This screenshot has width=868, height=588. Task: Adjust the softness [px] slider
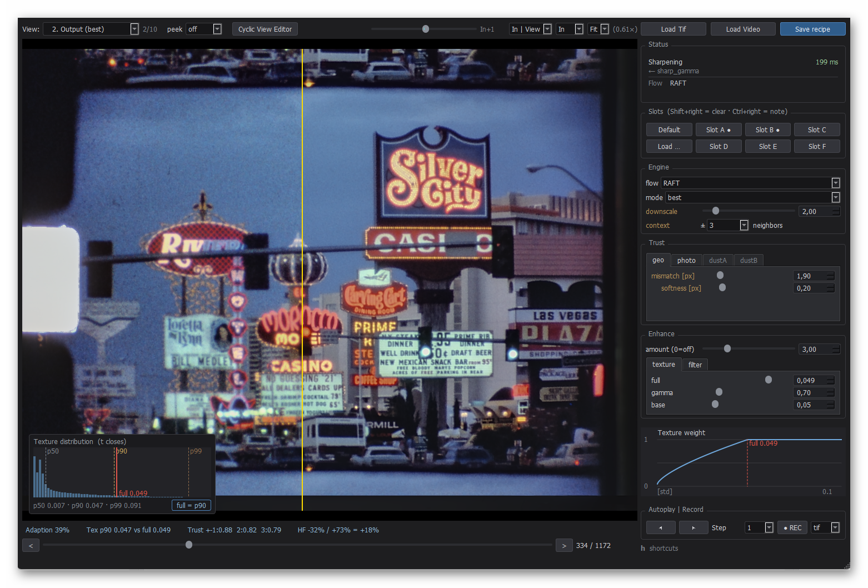pos(722,287)
